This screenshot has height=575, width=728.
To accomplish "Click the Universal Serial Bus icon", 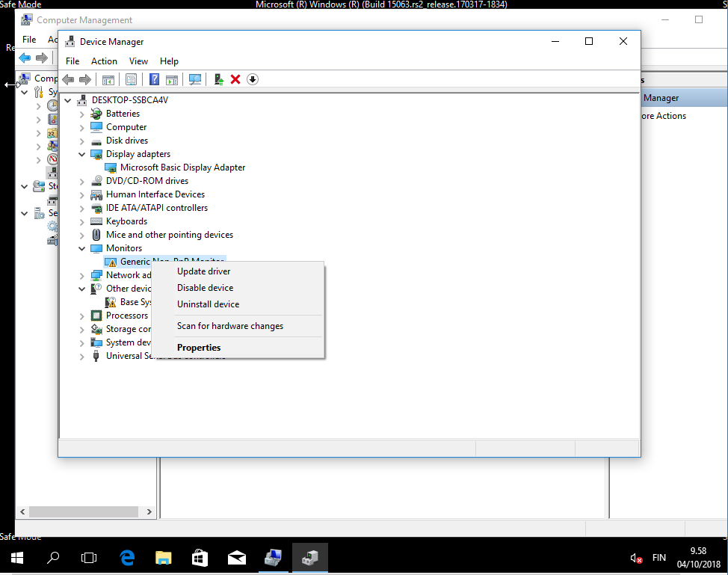I will (96, 356).
